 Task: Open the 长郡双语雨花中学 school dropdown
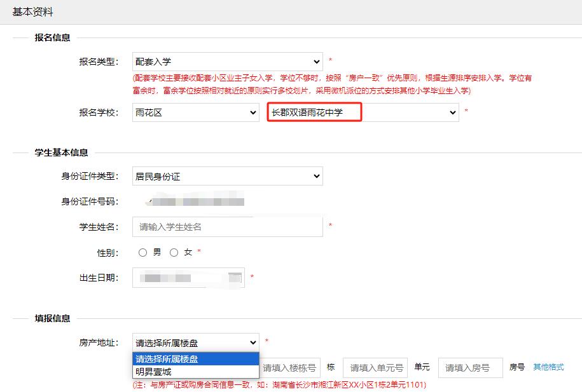pos(363,112)
